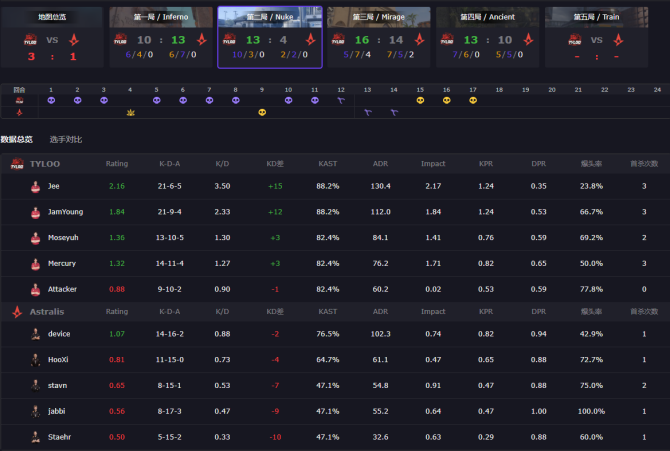Viewport: 670px width, 451px height.
Task: Click TYLOO team logo in stats table
Action: (17, 163)
